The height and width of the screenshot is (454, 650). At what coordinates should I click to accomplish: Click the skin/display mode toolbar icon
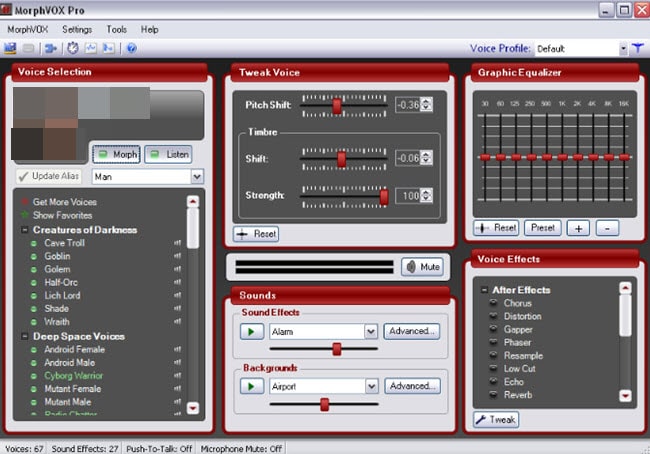(10, 49)
